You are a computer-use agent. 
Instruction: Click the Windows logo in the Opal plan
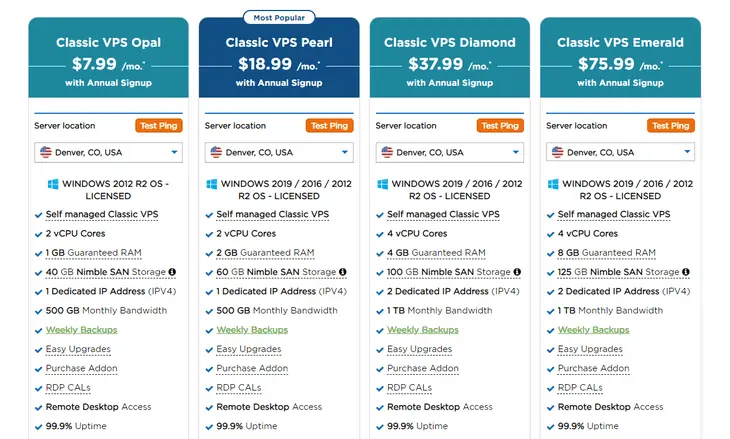[53, 185]
